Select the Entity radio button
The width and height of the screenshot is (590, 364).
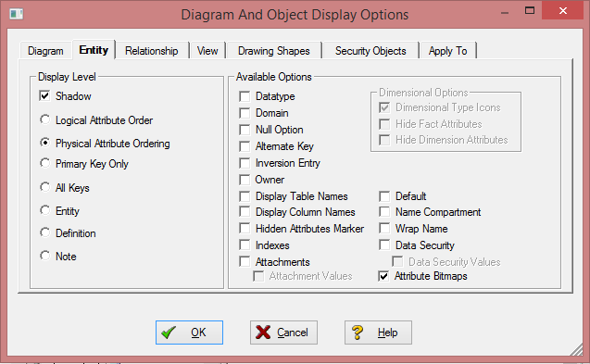click(45, 210)
